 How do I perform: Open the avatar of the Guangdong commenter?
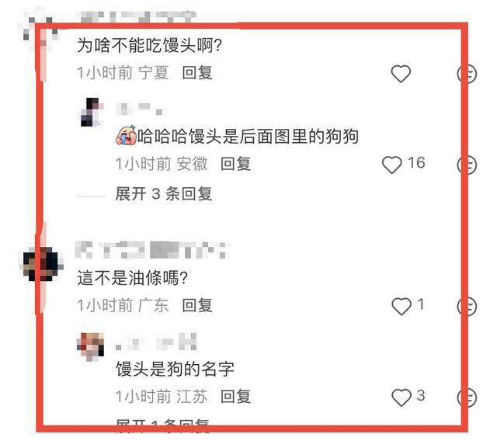coord(41,264)
